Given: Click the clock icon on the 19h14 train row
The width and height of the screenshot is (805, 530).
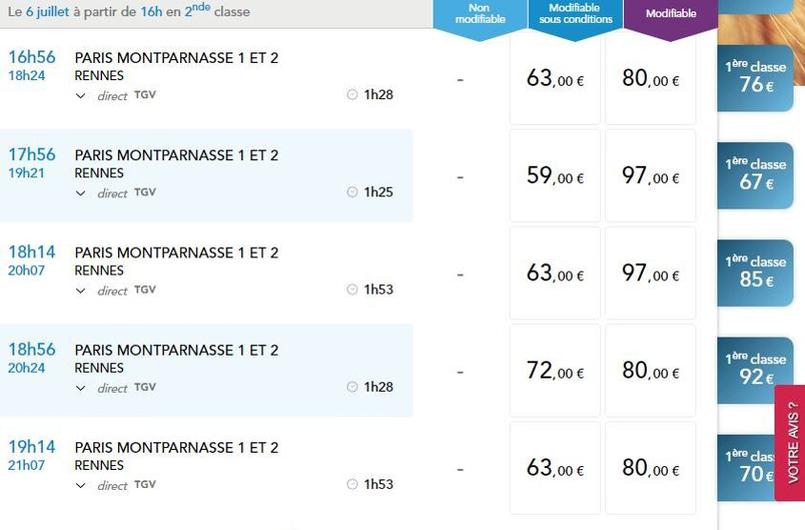Looking at the screenshot, I should pos(352,485).
